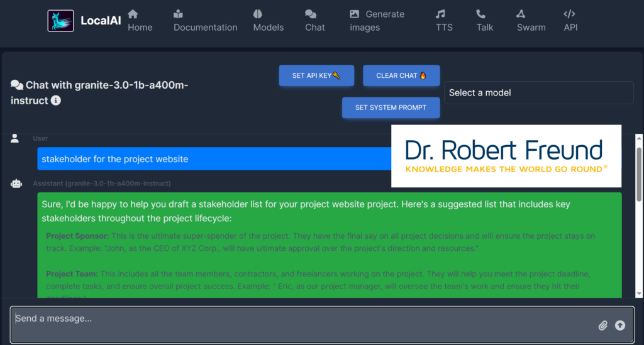Click the music note icon above TTS
Viewport: 644px width, 345px height.
click(440, 14)
